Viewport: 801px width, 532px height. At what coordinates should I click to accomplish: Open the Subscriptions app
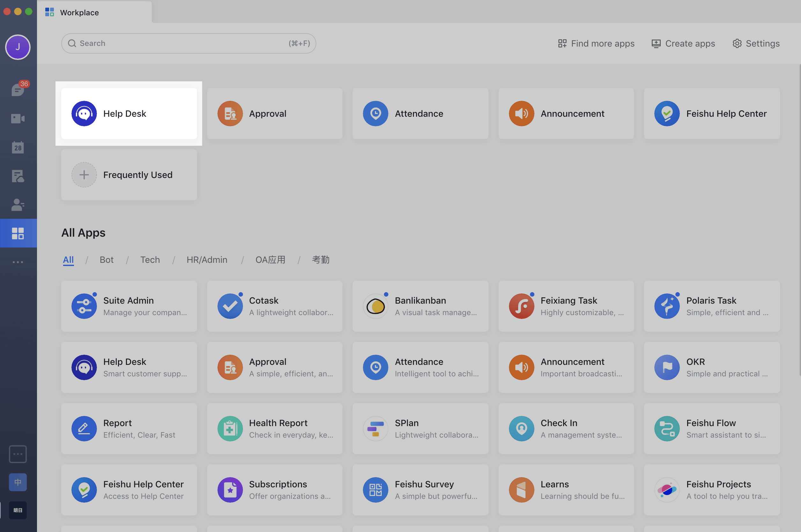click(275, 490)
